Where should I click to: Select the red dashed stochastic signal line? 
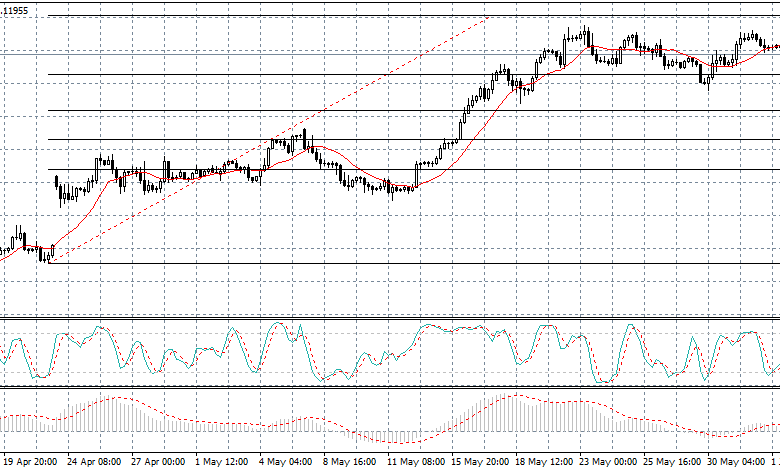(x=600, y=375)
